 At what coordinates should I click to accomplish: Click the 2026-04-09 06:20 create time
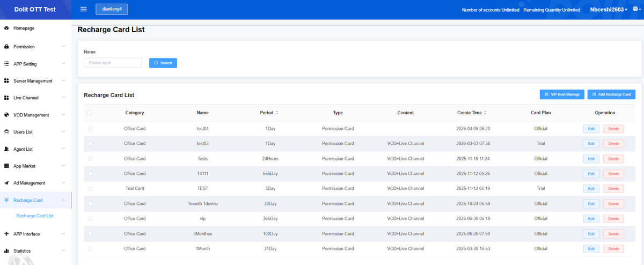point(473,128)
